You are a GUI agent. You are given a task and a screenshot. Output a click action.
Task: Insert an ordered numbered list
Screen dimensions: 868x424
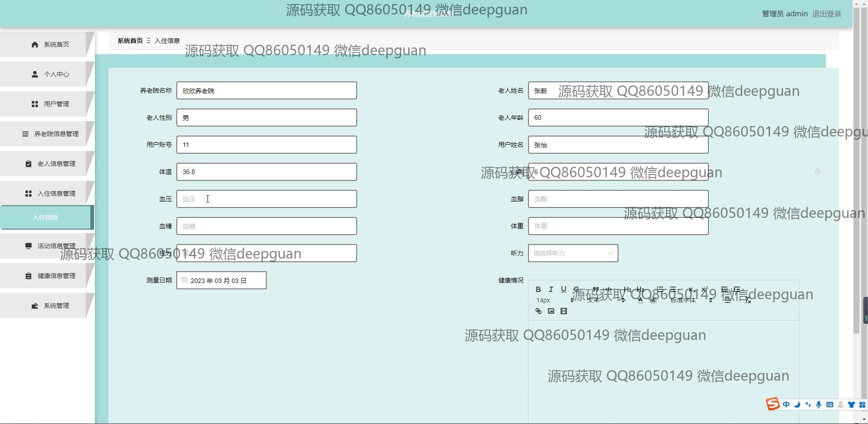[x=660, y=289]
